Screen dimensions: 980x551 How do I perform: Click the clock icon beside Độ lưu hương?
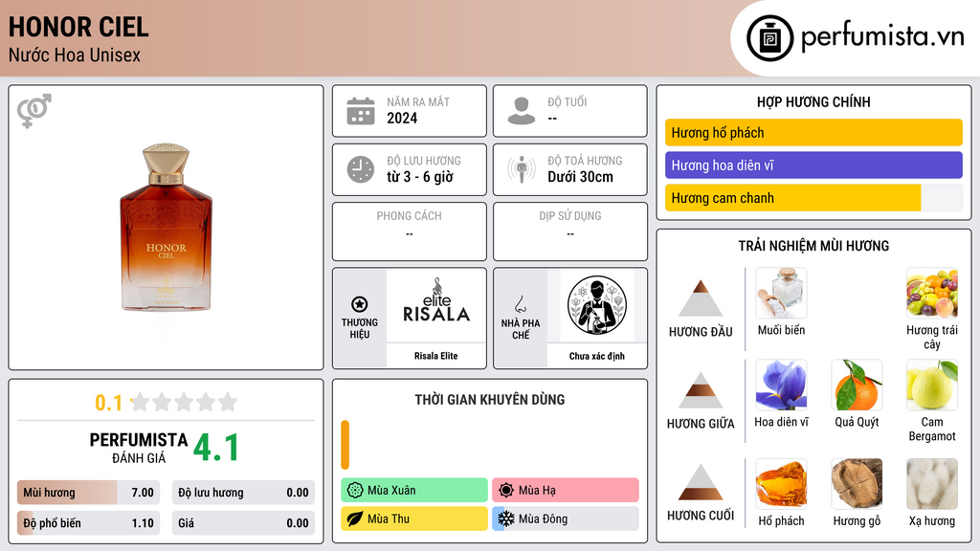click(x=361, y=169)
